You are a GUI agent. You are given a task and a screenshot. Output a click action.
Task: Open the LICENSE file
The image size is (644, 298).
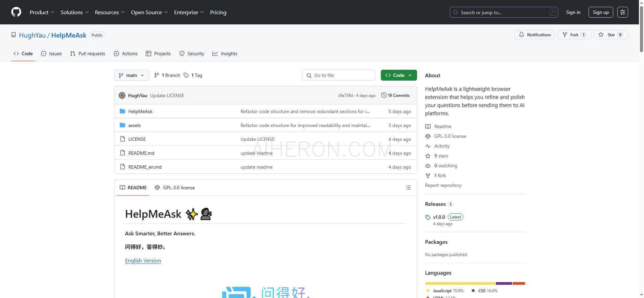[137, 139]
